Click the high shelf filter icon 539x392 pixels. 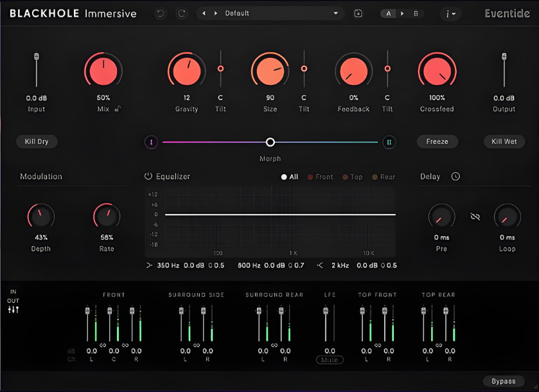320,265
